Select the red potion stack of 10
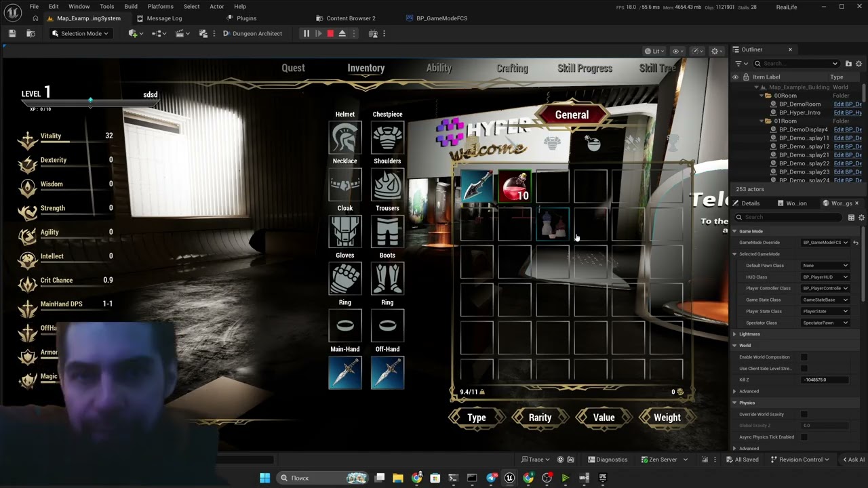Image resolution: width=868 pixels, height=488 pixels. point(515,186)
